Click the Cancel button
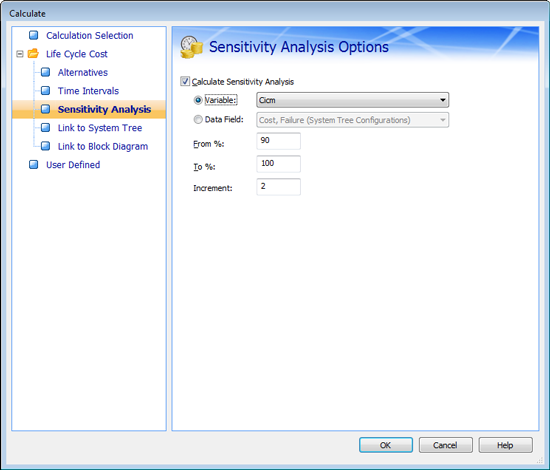This screenshot has height=470, width=550. [x=445, y=445]
